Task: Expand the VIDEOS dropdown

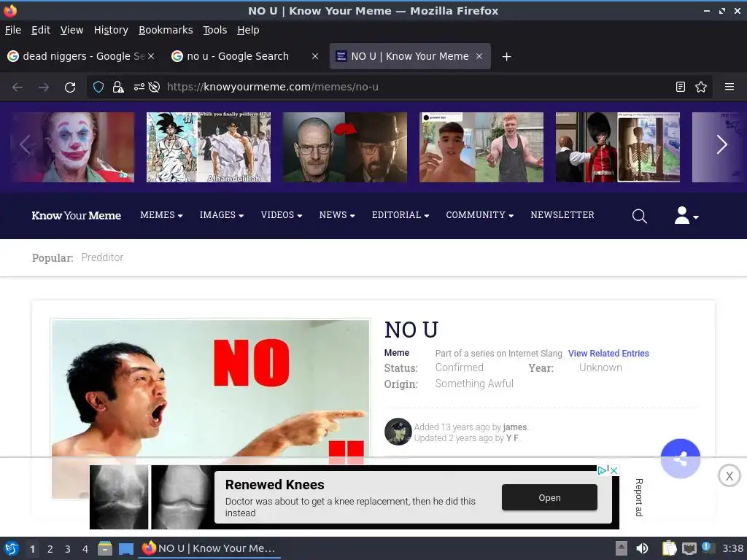Action: click(281, 215)
